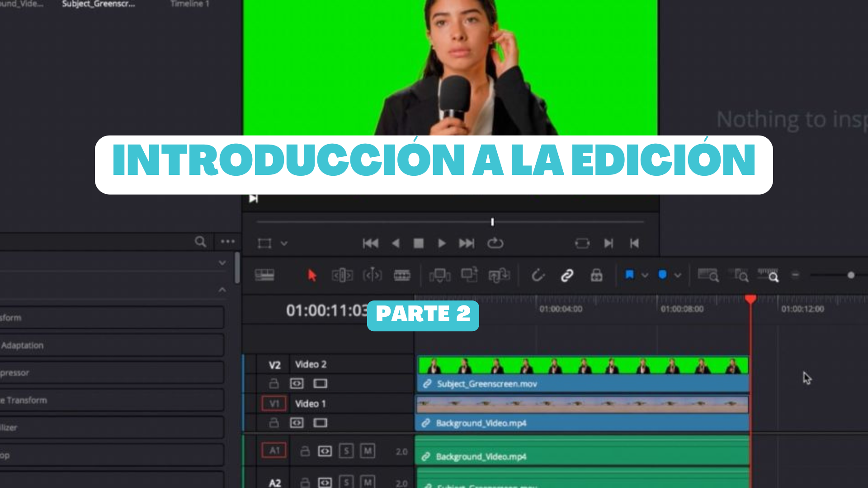Open the Flag color dropdown arrow
This screenshot has height=488, width=868.
pyautogui.click(x=645, y=275)
